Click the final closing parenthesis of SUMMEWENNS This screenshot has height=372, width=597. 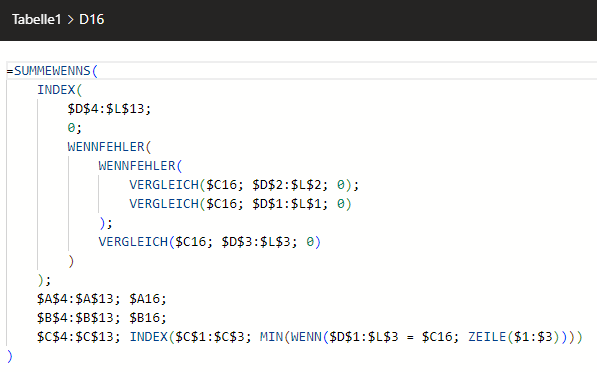click(10, 356)
